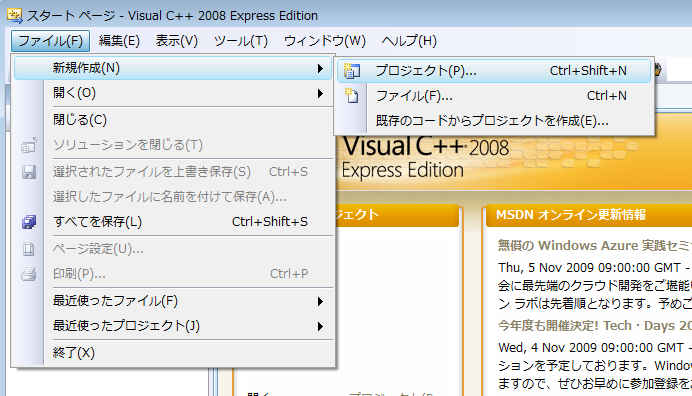Select 開く(O) in the File menu

coord(173,93)
